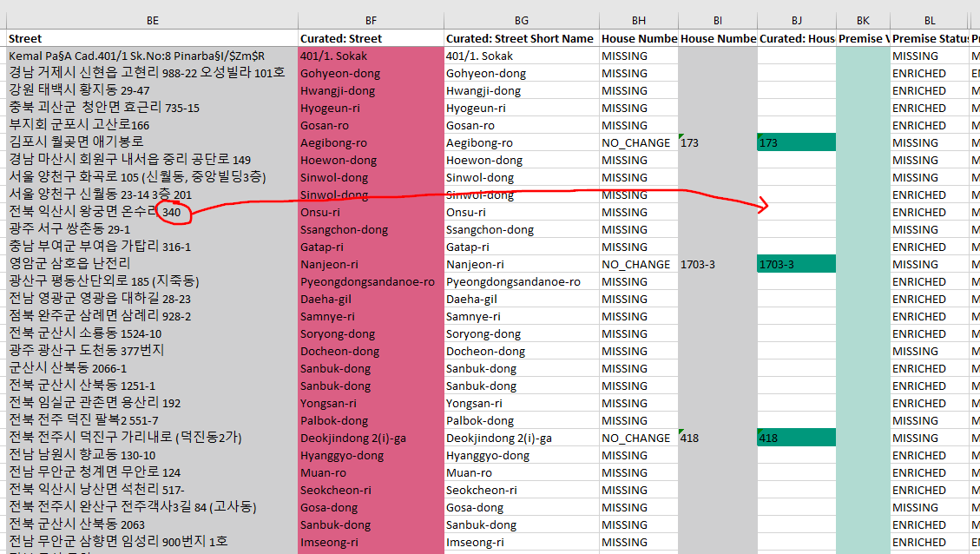Click cell 173 in column BI
The height and width of the screenshot is (554, 980).
(x=717, y=142)
